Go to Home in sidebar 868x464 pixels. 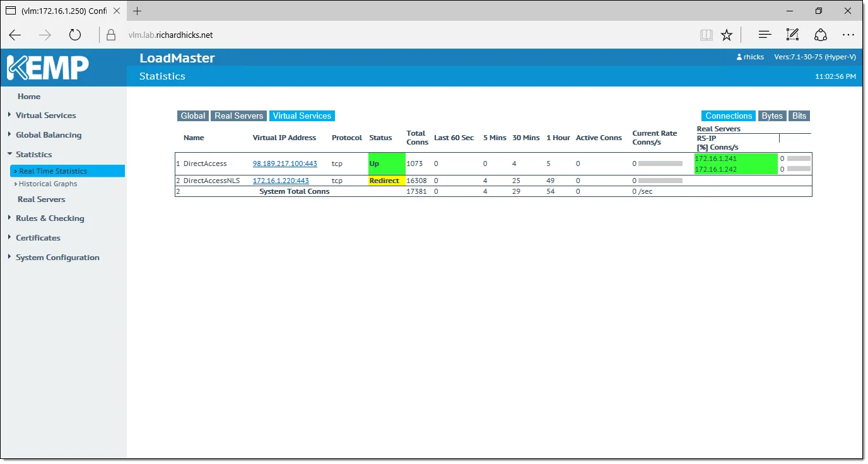[x=29, y=97]
